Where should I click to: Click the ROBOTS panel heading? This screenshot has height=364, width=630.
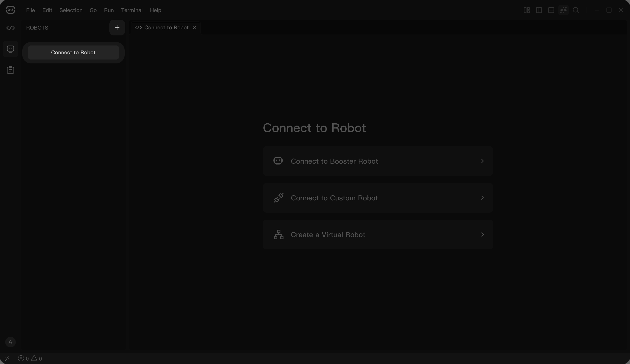37,28
